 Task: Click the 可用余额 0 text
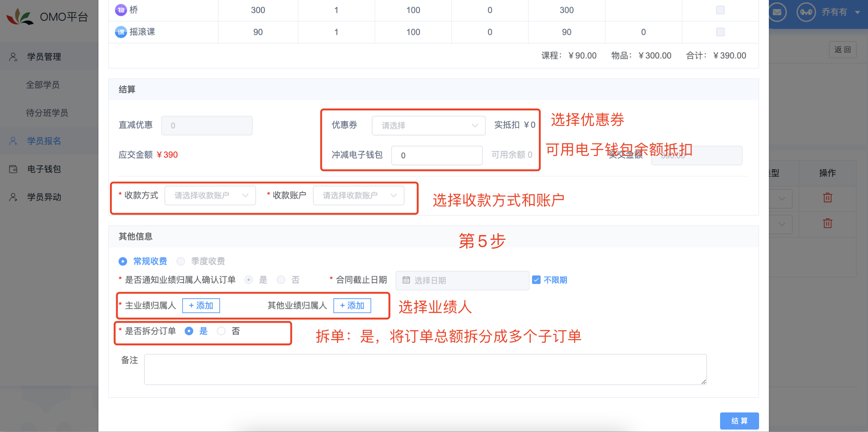(512, 155)
